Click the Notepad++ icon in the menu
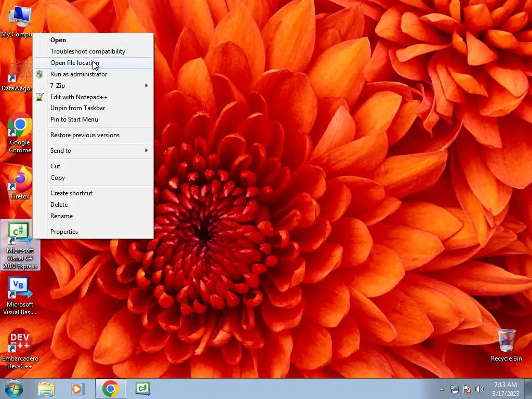 (x=39, y=97)
